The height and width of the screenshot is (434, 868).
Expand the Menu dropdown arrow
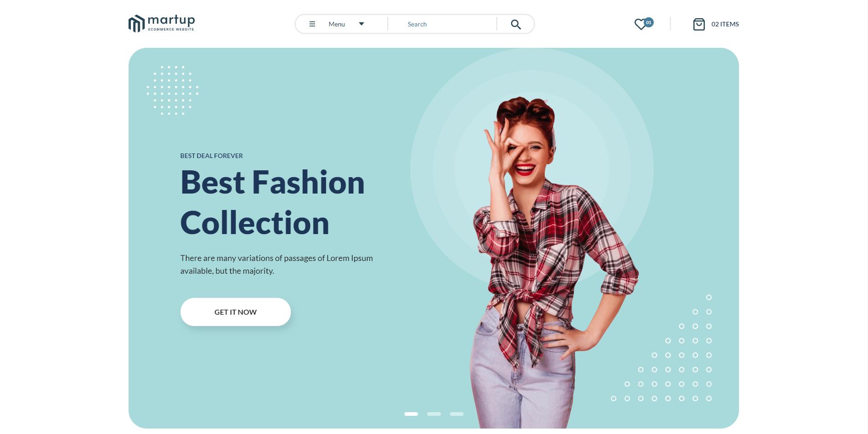tap(362, 24)
